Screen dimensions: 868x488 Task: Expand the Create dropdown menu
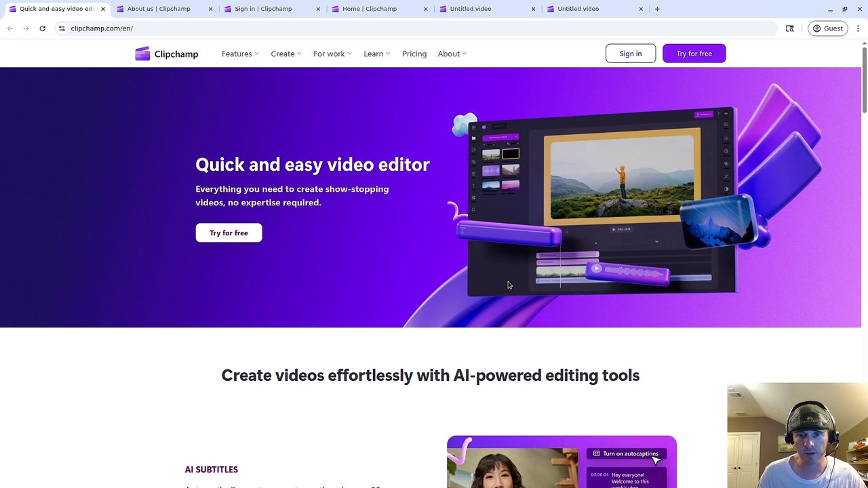tap(286, 54)
